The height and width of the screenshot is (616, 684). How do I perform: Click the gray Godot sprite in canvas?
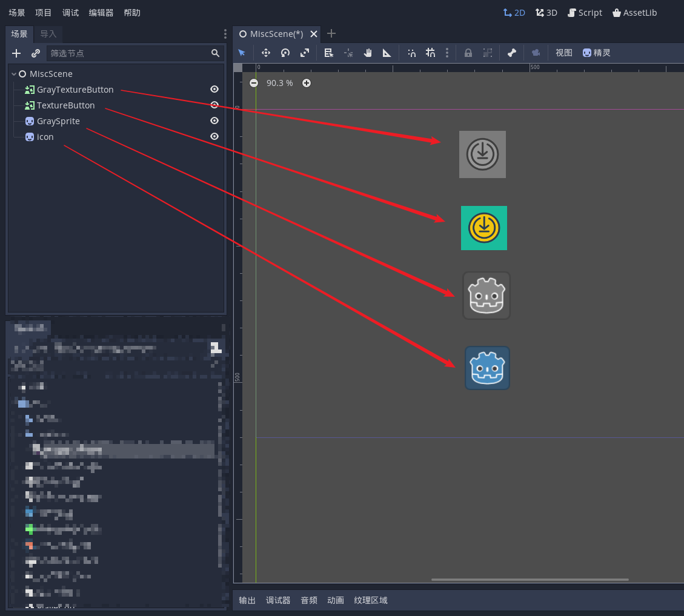[486, 296]
